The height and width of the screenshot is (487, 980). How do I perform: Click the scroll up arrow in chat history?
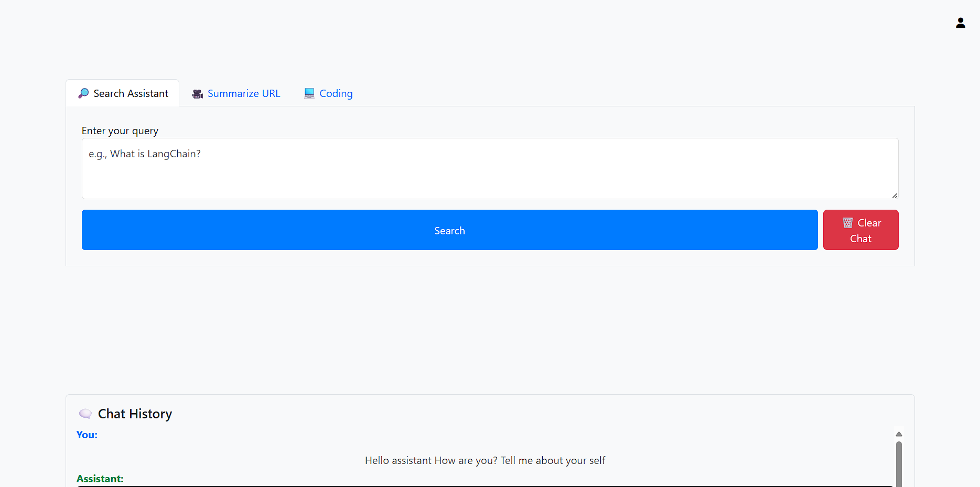(899, 434)
